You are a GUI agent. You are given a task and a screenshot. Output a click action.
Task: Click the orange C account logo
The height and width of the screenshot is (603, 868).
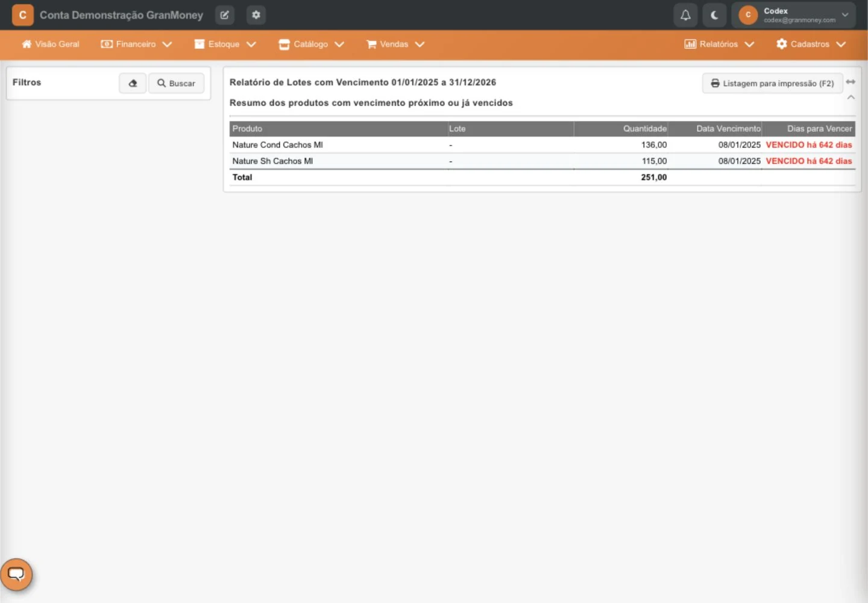click(23, 15)
